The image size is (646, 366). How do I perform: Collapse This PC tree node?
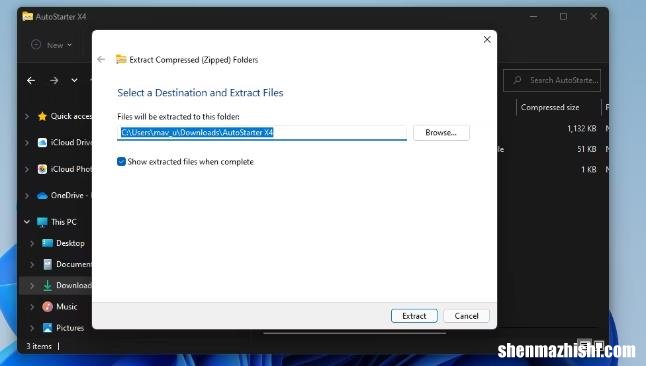[27, 222]
